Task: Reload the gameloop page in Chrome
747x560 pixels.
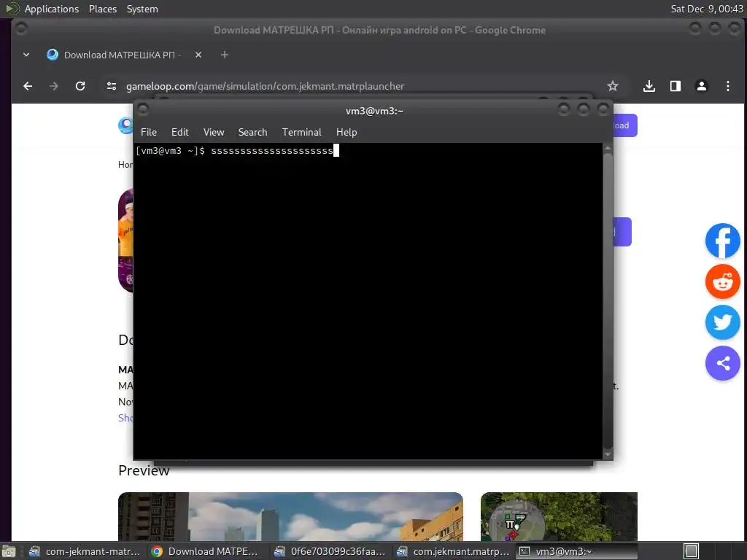Action: point(80,86)
